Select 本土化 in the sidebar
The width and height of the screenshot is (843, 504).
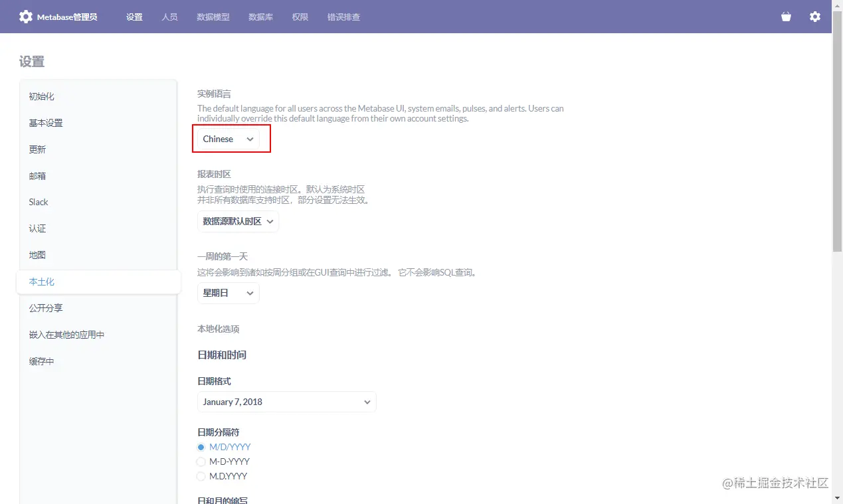point(98,282)
